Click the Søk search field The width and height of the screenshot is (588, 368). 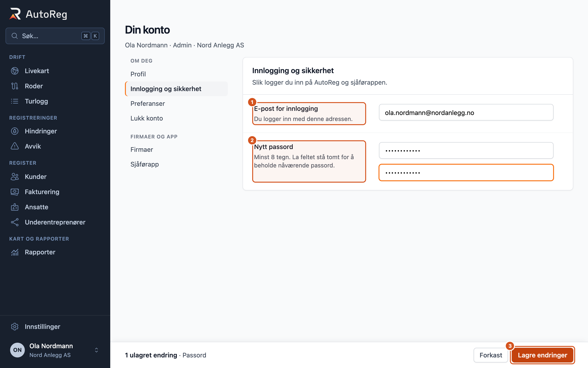point(55,36)
